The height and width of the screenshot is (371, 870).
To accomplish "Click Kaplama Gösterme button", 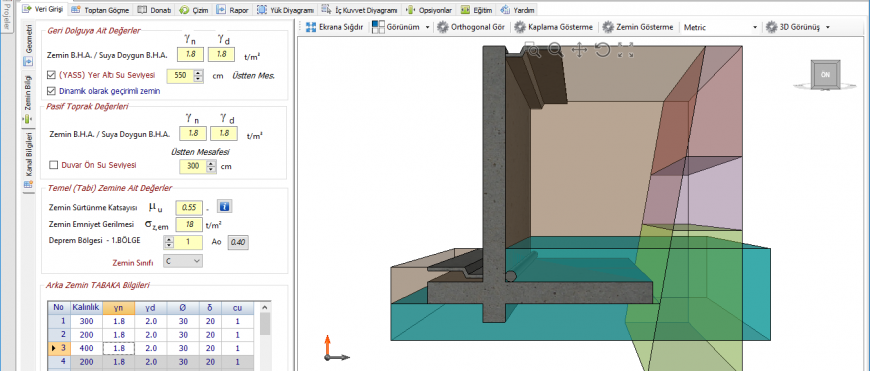I will point(553,27).
